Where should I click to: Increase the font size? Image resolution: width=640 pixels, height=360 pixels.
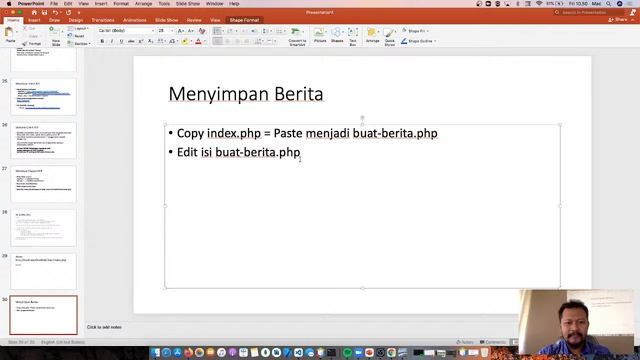(x=181, y=31)
